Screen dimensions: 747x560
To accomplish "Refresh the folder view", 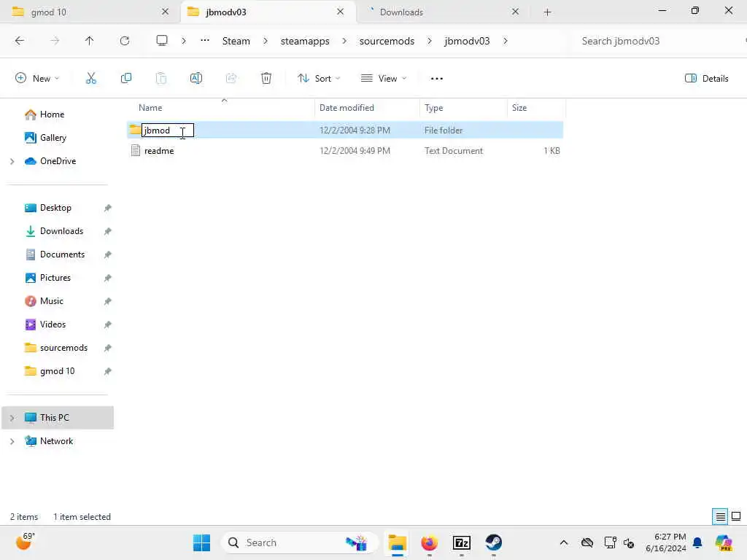I will [125, 41].
